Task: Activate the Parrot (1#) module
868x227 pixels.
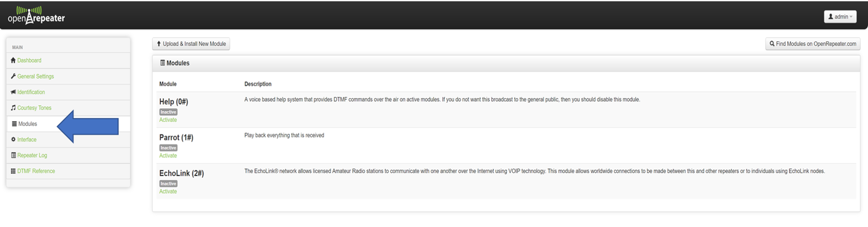Action: (168, 156)
